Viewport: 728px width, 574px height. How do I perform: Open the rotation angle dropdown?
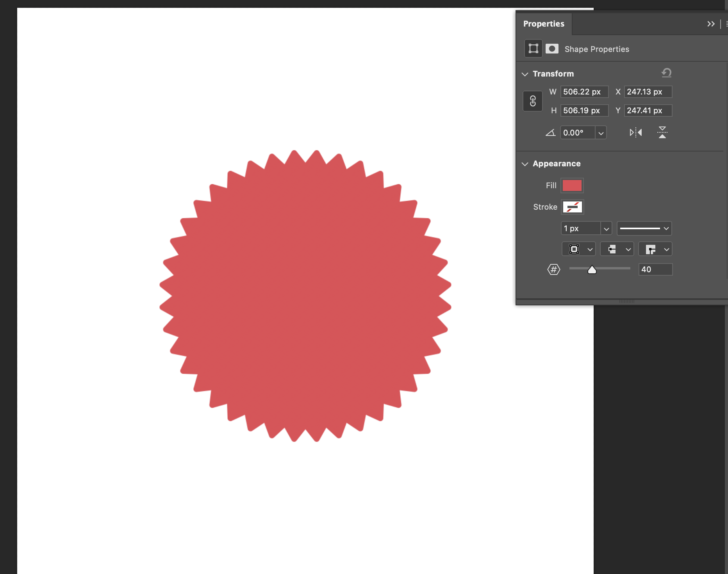601,133
